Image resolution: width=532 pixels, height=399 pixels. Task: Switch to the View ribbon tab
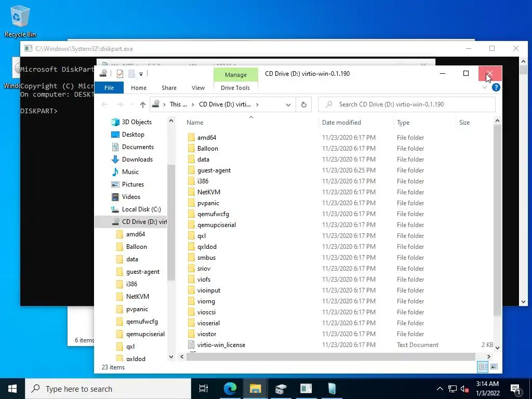pos(198,87)
